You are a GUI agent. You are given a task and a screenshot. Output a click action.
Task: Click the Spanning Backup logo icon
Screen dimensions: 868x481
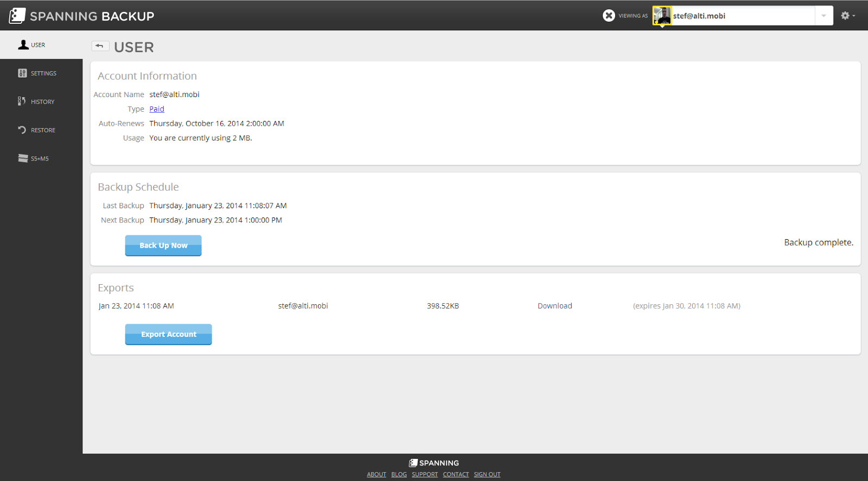(17, 15)
